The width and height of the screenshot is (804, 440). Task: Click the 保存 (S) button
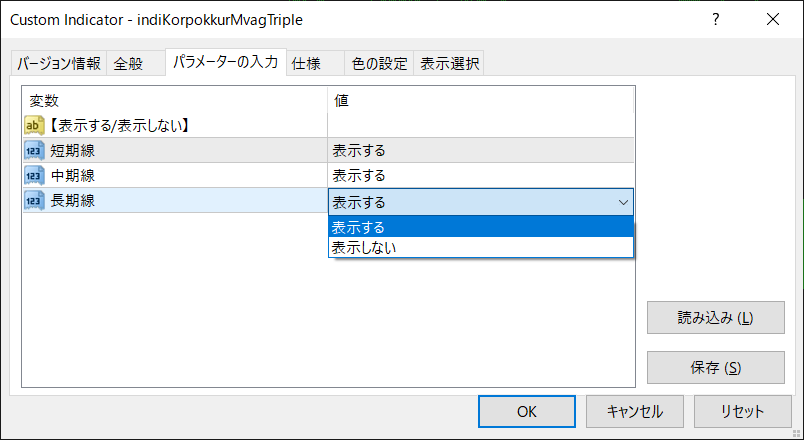pos(715,367)
